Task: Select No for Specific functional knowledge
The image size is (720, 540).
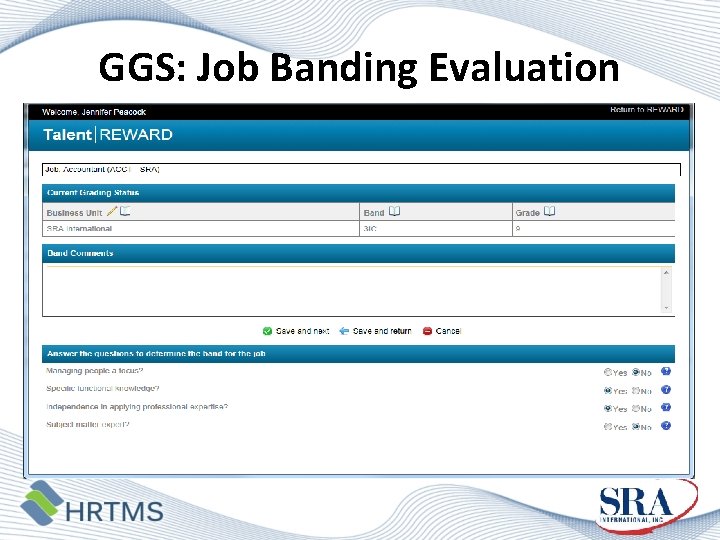Action: pyautogui.click(x=636, y=391)
